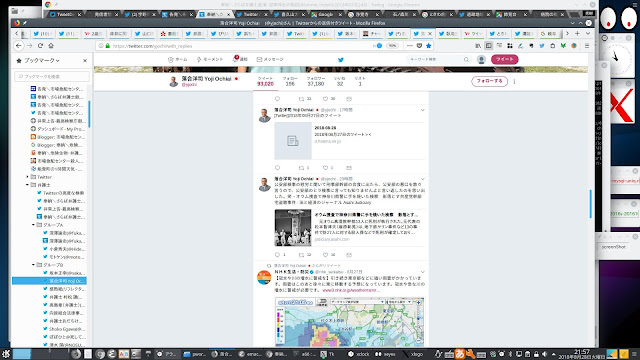The width and height of the screenshot is (640, 360).
Task: Click center Twitter bird logo
Action: tap(341, 60)
